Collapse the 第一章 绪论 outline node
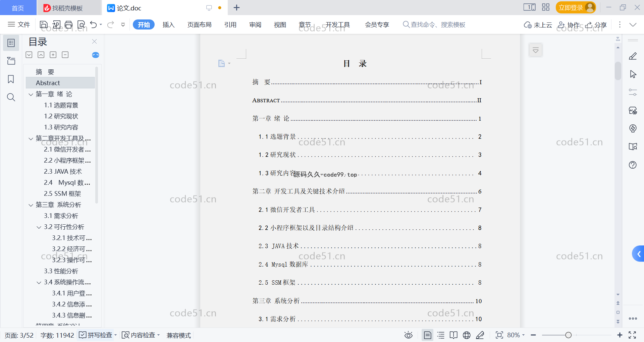Viewport: 644px width, 342px height. point(31,94)
